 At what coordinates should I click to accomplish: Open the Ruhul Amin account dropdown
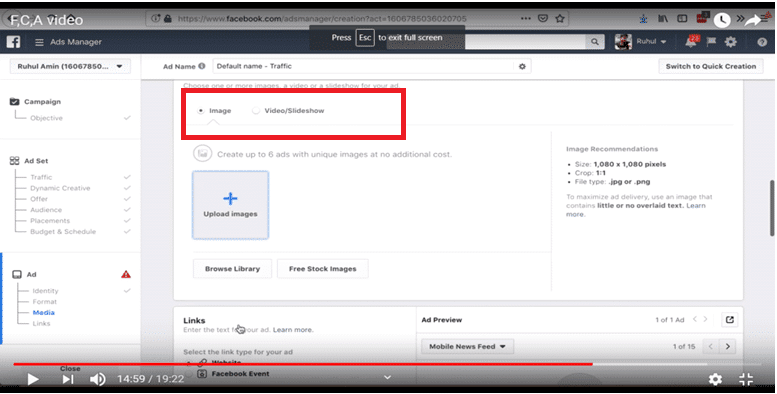click(70, 66)
